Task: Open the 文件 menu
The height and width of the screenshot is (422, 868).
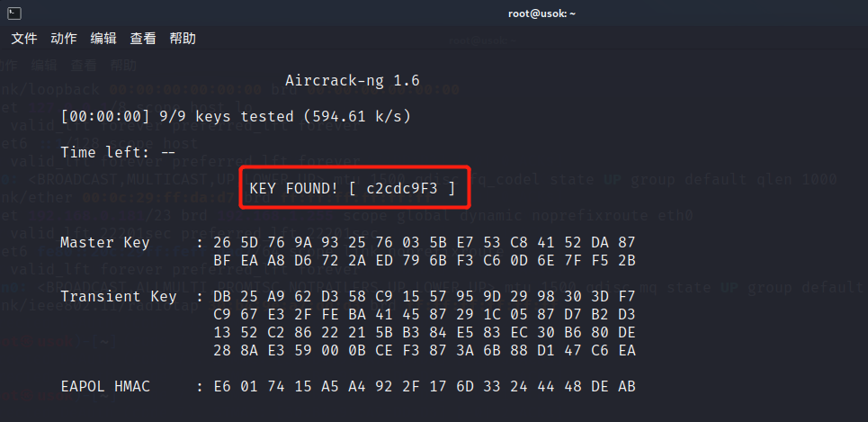Action: click(24, 39)
